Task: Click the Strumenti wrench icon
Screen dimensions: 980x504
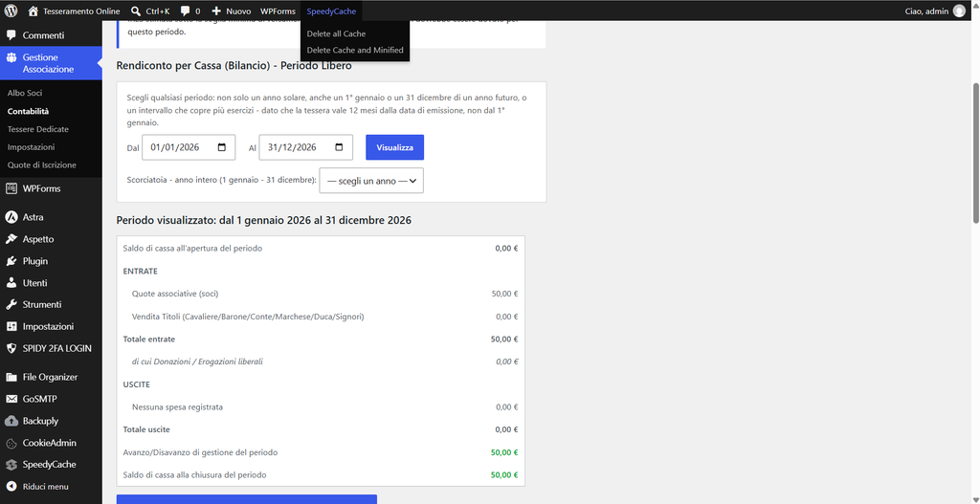Action: (11, 304)
